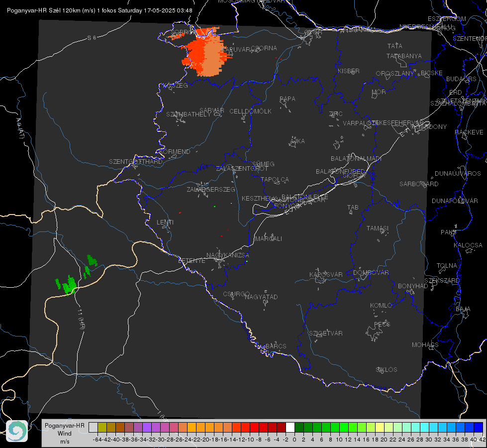Screen dimensions: 487x448
Task: Select the white swatch between -2 and 0
Action: tap(290, 427)
